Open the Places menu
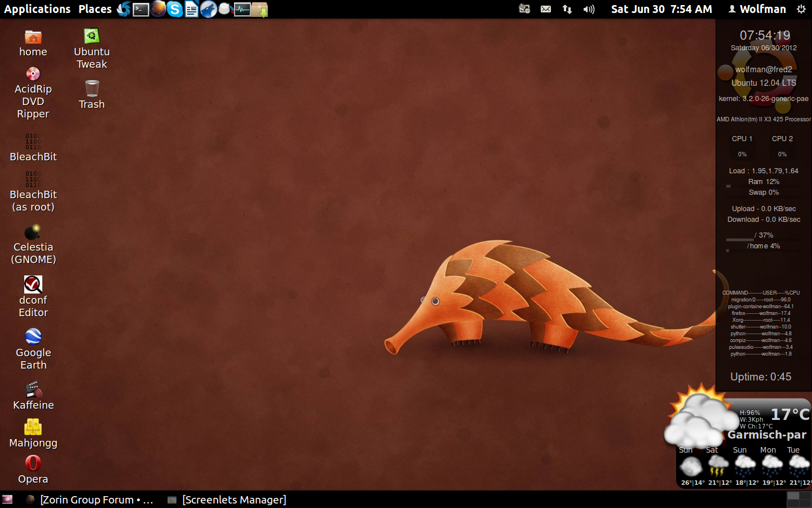This screenshot has height=508, width=812. pyautogui.click(x=95, y=9)
